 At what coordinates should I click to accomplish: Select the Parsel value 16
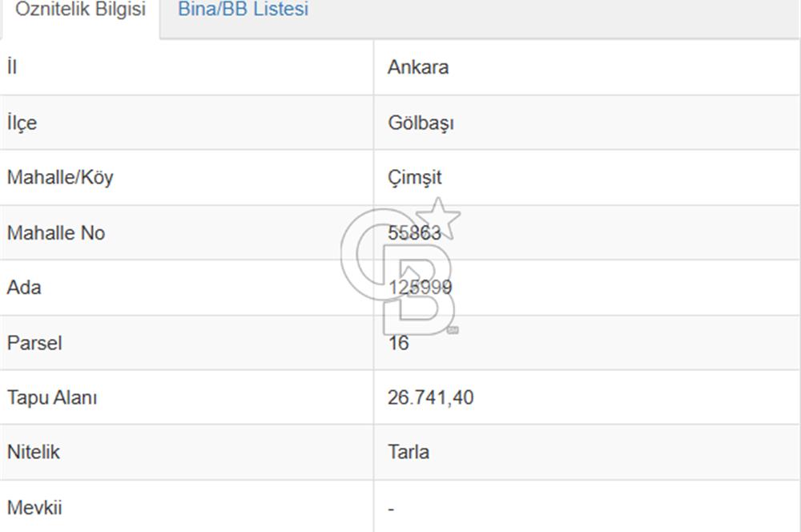point(398,343)
